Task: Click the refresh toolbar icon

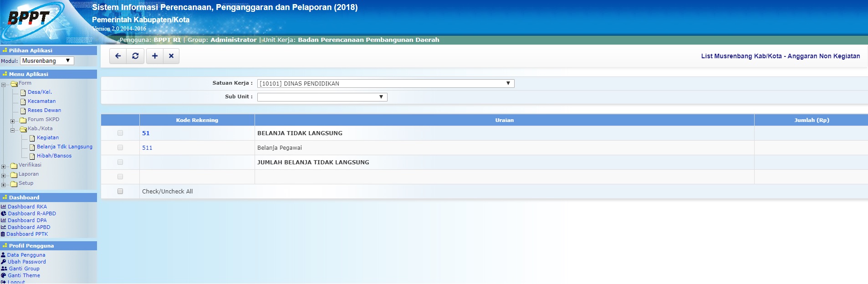Action: [135, 56]
